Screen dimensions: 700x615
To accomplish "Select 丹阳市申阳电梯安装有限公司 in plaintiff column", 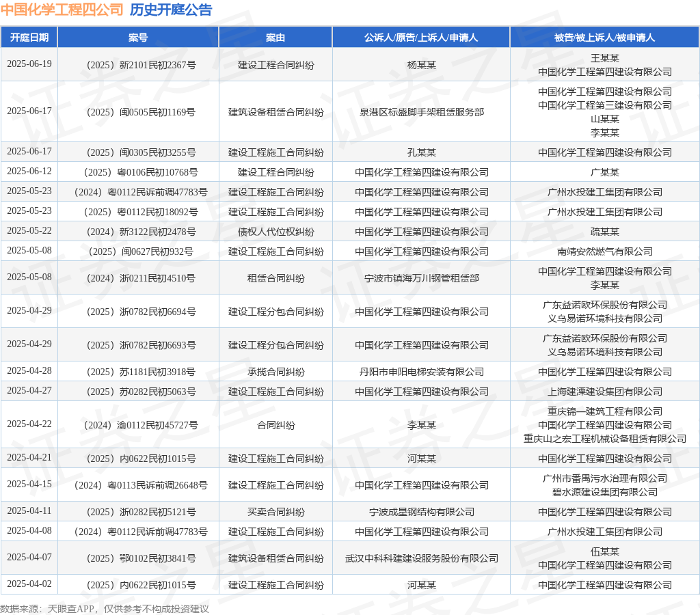I will (x=421, y=372).
